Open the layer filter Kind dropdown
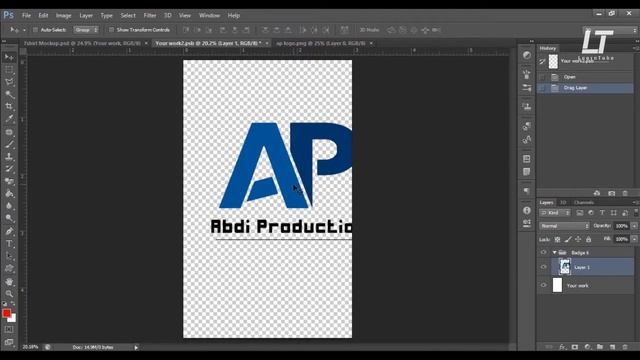The image size is (640, 360). [x=555, y=213]
